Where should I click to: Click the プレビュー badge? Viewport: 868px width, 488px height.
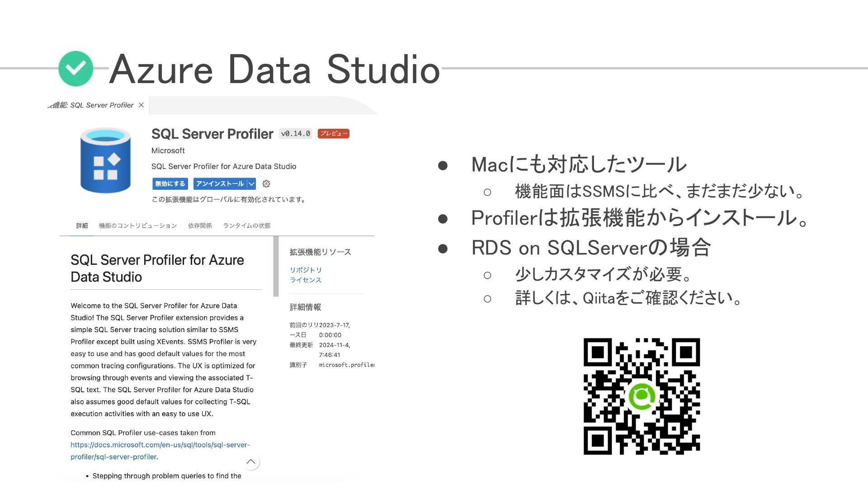pos(334,134)
